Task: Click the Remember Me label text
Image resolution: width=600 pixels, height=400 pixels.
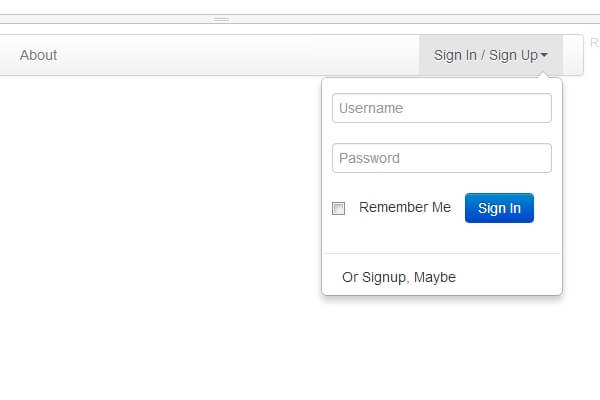Action: tap(405, 208)
